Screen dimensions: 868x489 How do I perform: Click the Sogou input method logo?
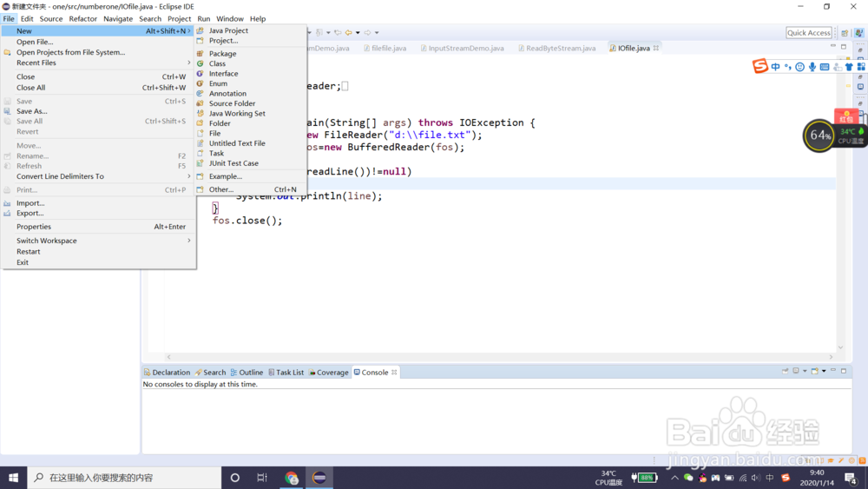760,66
